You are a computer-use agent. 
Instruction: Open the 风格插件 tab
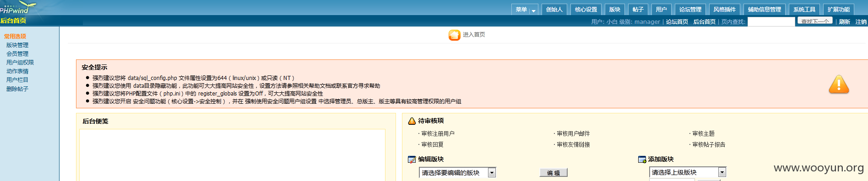point(725,10)
